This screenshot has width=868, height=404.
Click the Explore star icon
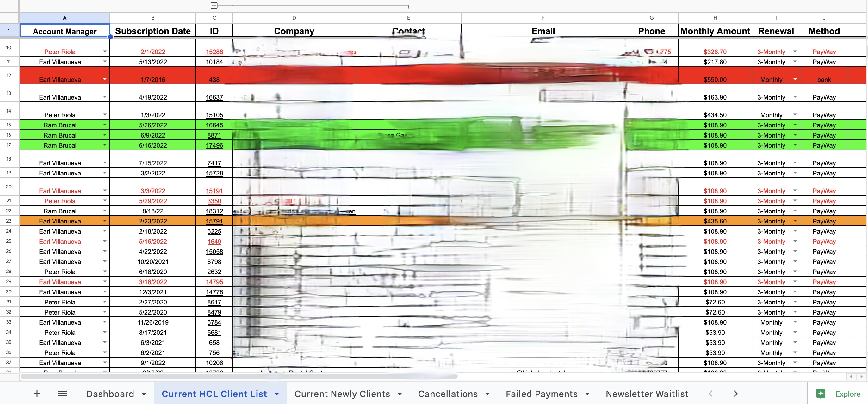821,394
